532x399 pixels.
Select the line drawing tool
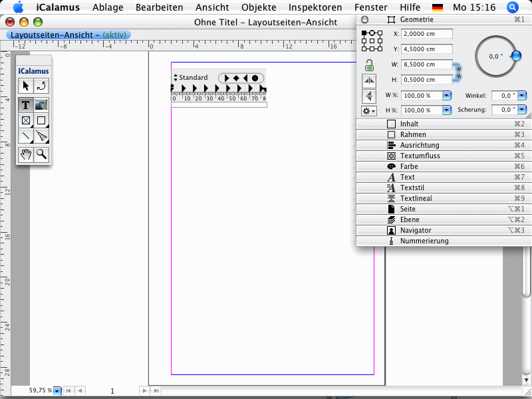click(25, 136)
